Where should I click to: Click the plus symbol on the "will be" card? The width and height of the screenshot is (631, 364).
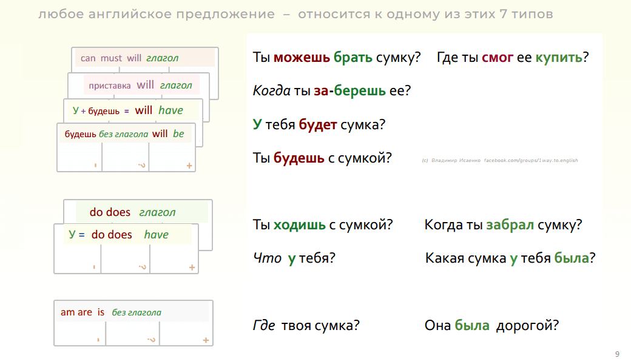coord(189,166)
